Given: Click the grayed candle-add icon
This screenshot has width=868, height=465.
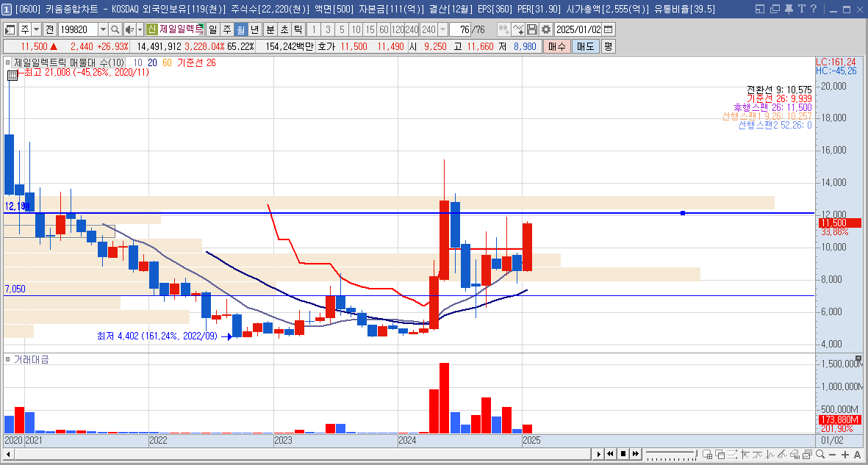Looking at the screenshot, I should pyautogui.click(x=503, y=29).
